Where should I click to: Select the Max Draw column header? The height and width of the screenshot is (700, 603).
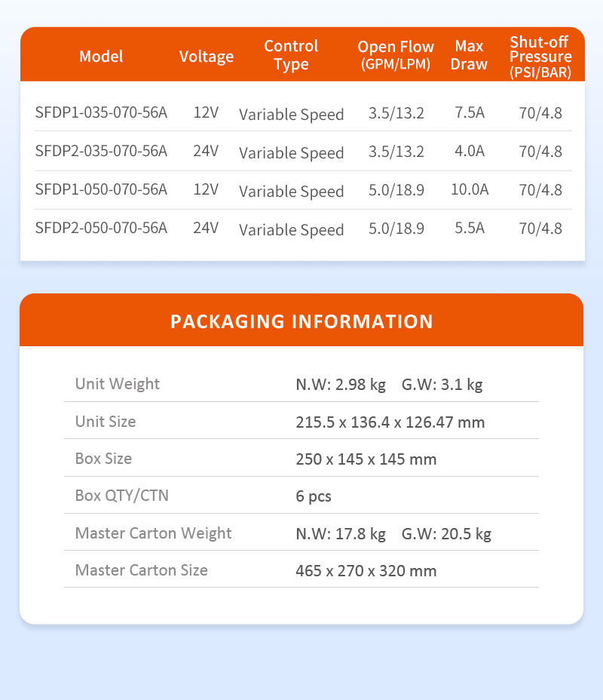[469, 55]
